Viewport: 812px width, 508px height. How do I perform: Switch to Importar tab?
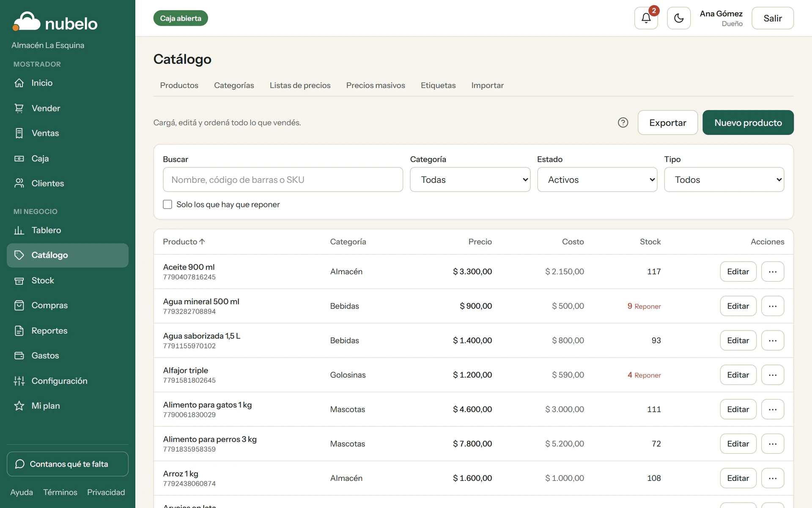pyautogui.click(x=487, y=86)
